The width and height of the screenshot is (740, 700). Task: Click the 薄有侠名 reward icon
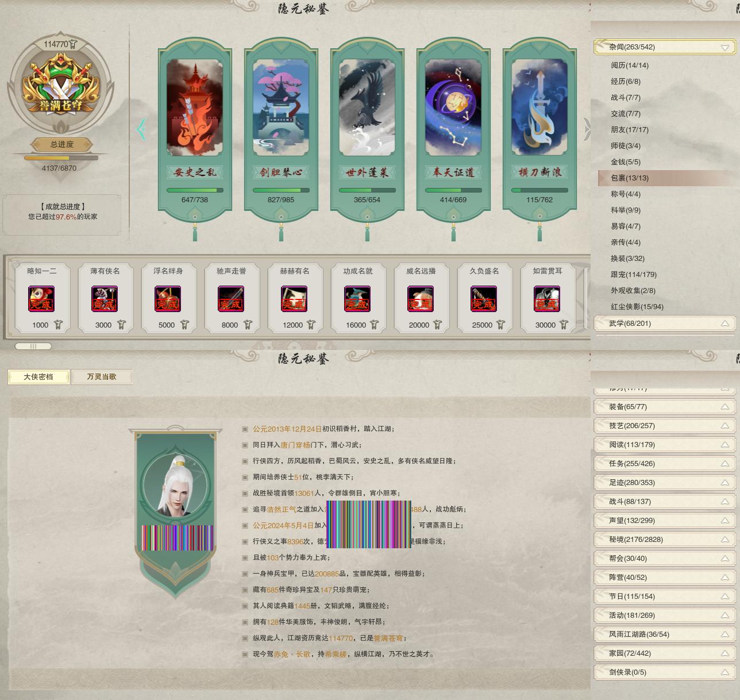105,299
